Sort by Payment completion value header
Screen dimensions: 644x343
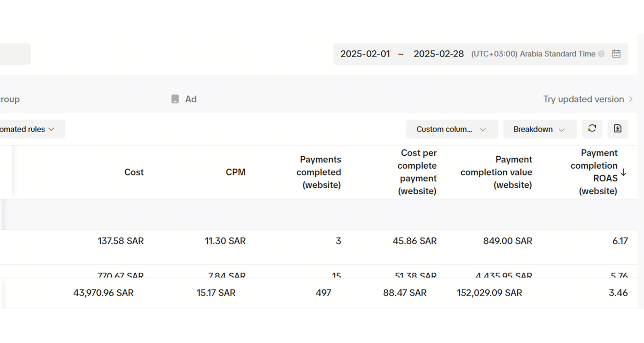(x=496, y=172)
